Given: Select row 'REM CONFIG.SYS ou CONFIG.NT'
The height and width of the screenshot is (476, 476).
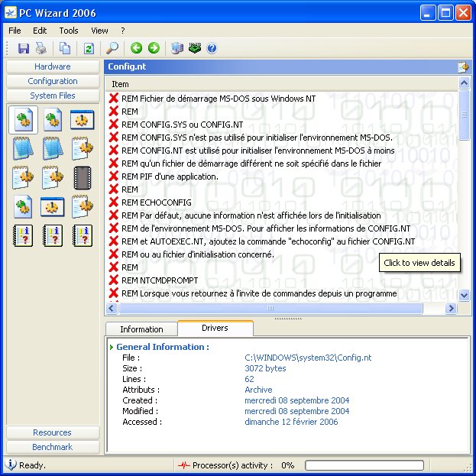Looking at the screenshot, I should [282, 125].
